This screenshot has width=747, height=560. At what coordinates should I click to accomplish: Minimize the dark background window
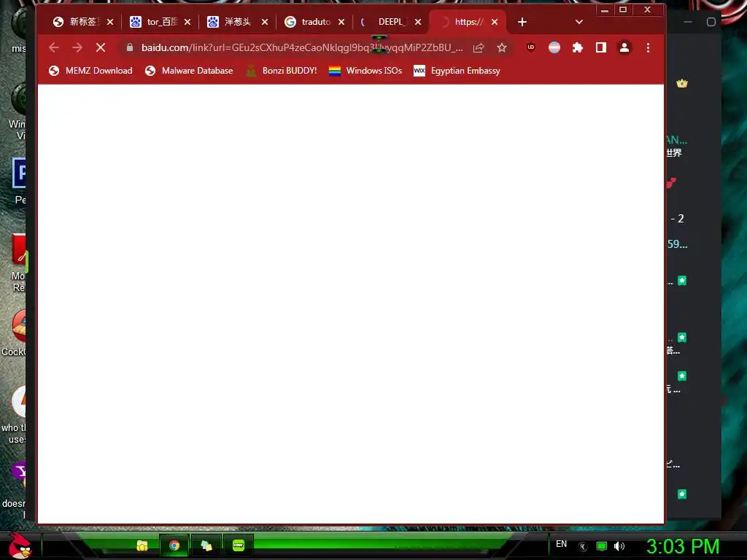[688, 22]
